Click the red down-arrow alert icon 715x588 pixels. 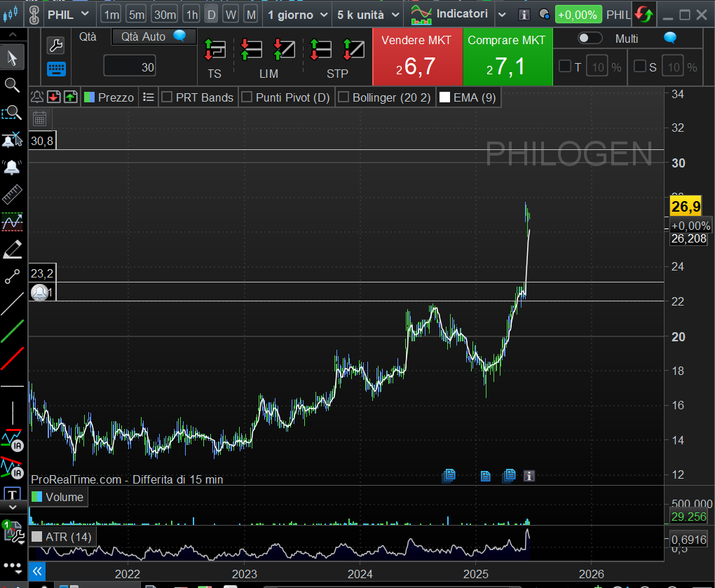(54, 97)
